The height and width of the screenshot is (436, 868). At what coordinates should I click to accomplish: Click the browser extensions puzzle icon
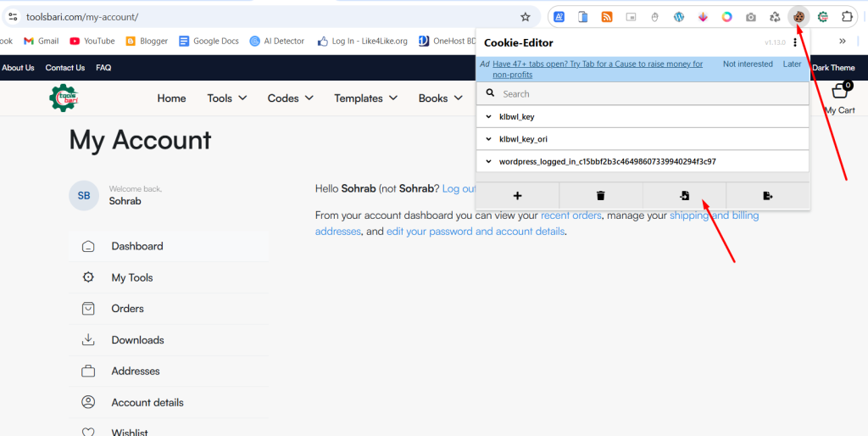tap(845, 17)
